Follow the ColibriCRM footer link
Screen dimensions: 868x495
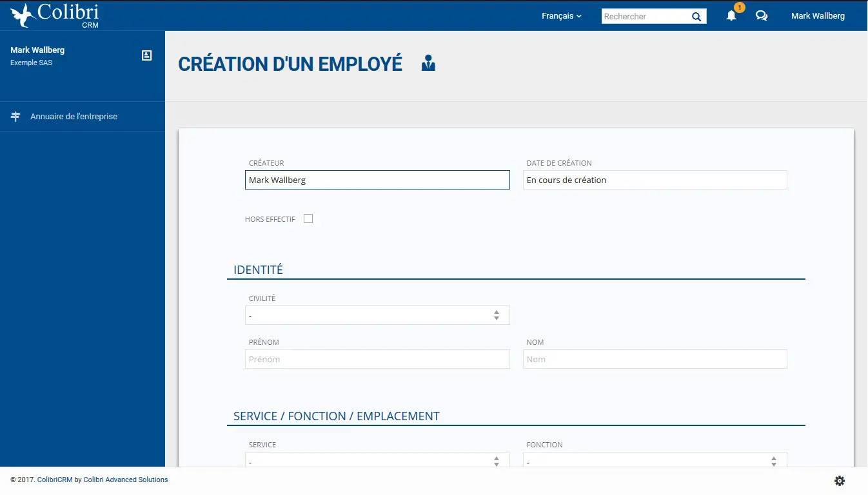click(x=55, y=480)
